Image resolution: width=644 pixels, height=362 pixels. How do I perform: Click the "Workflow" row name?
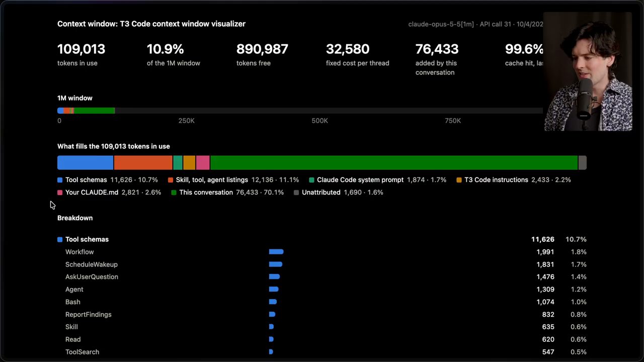tap(79, 252)
